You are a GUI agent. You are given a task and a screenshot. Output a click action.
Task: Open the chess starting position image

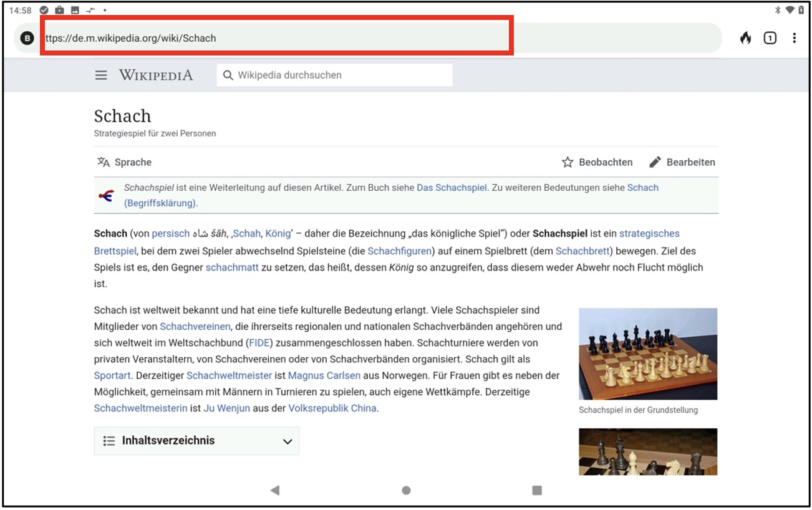pyautogui.click(x=647, y=354)
